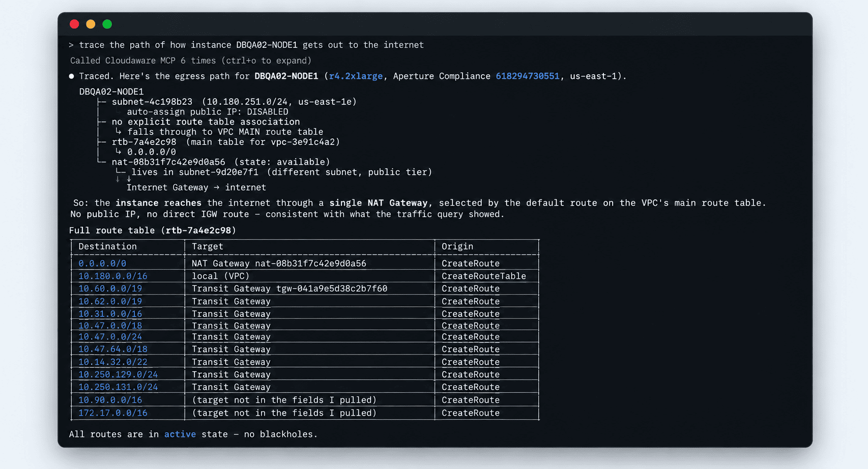Click the red close window button

74,24
